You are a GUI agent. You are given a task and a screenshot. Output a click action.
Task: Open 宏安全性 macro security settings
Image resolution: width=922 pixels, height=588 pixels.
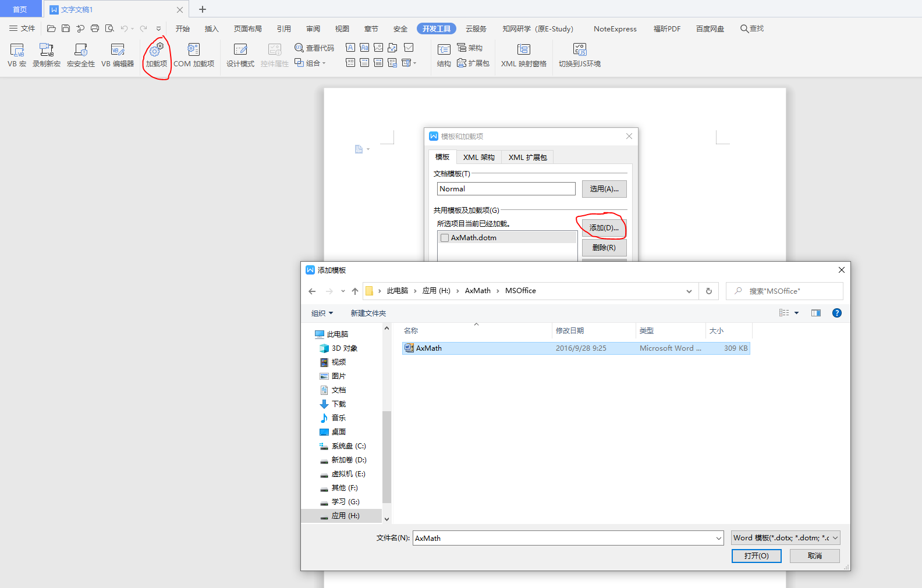coord(81,55)
